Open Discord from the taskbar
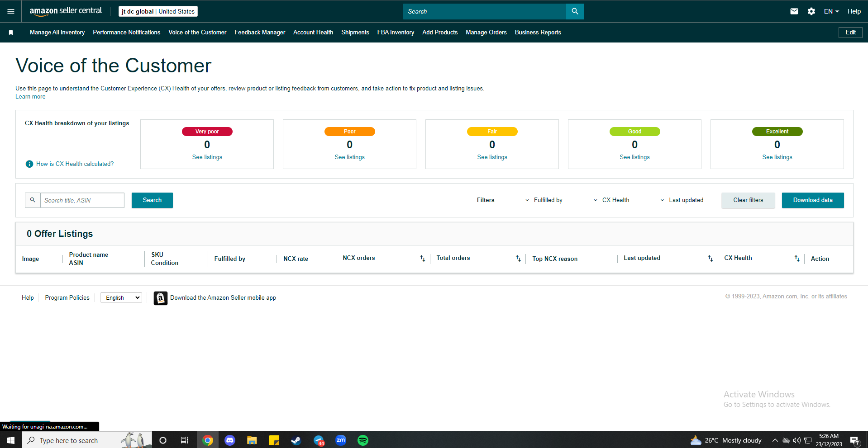Image resolution: width=868 pixels, height=448 pixels. [x=230, y=440]
